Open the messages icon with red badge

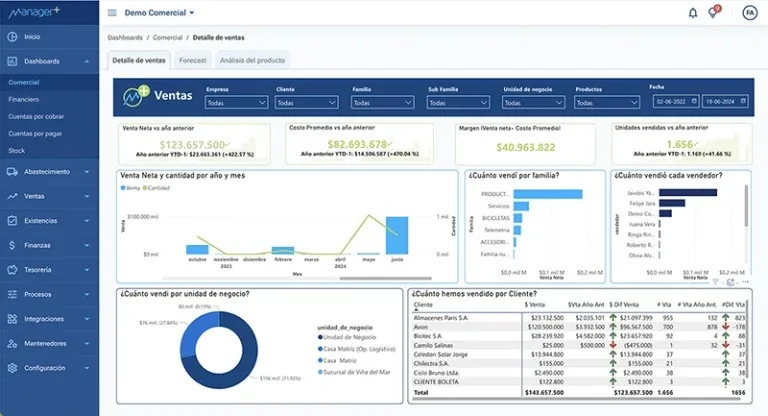click(x=714, y=12)
